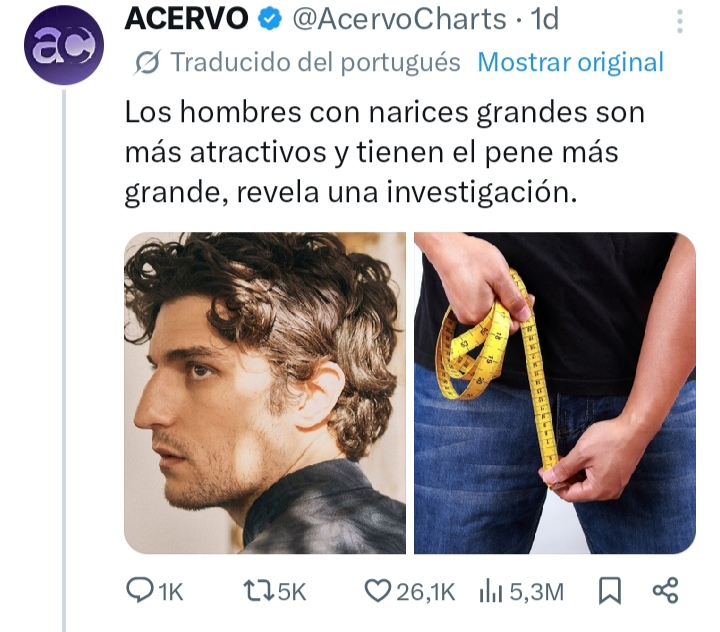Click the 5K reposts count
This screenshot has height=632, width=720.
tap(292, 592)
